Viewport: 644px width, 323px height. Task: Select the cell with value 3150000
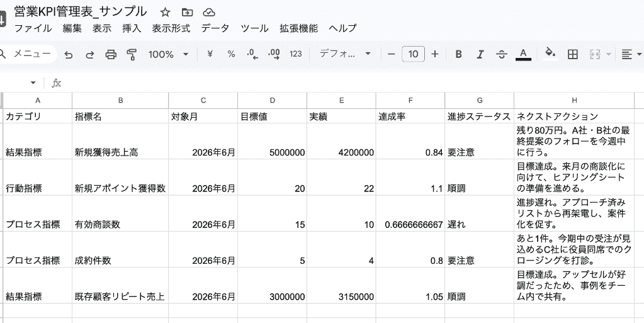[341, 286]
